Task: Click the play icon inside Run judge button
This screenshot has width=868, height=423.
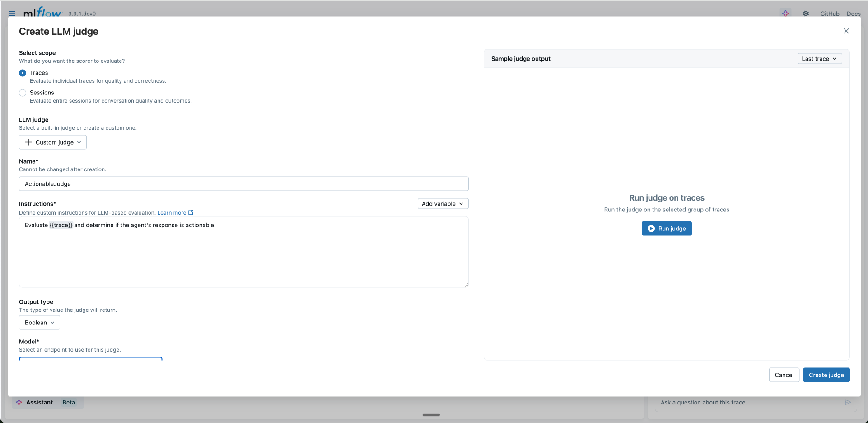Action: (x=651, y=228)
